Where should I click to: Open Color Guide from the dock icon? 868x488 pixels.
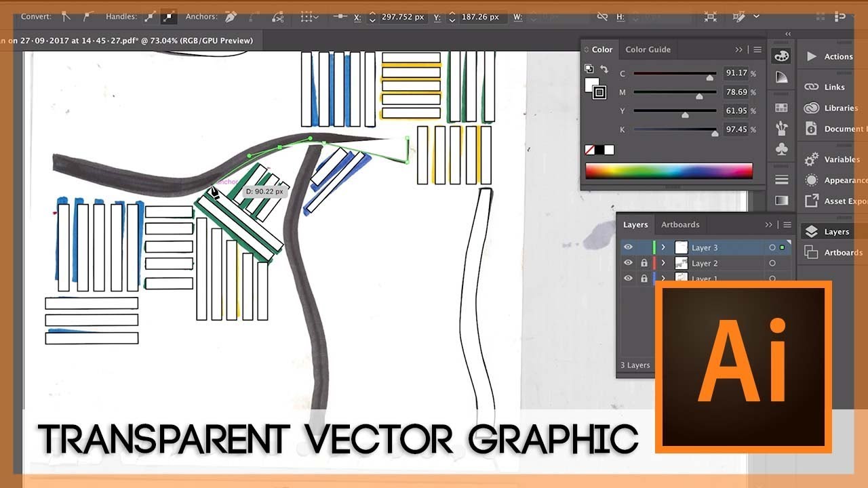click(x=781, y=77)
